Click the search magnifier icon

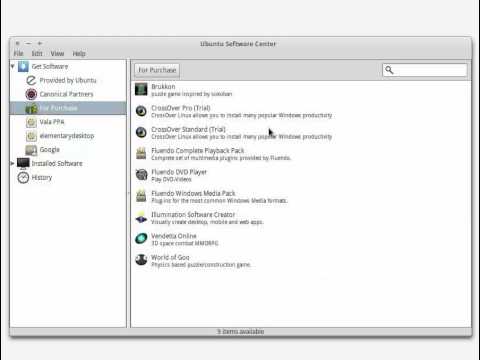[389, 70]
